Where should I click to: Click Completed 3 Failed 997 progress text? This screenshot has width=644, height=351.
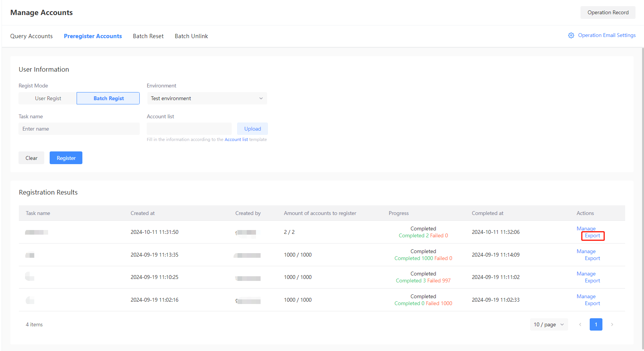click(423, 280)
